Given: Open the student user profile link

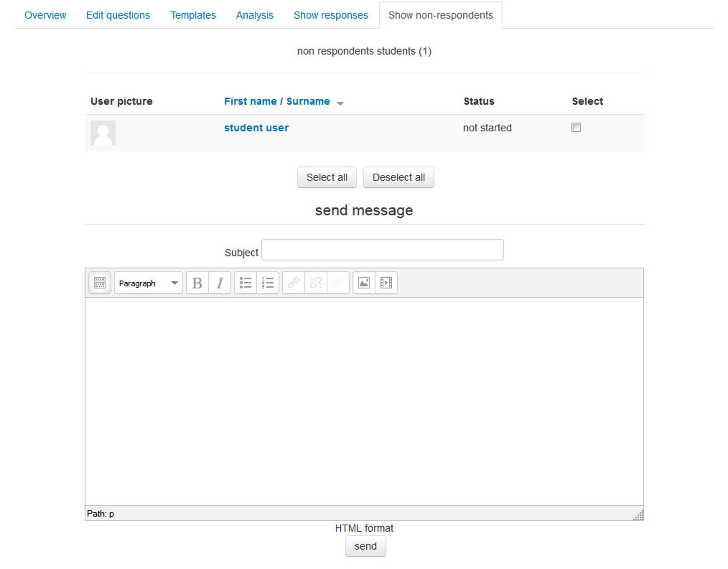Looking at the screenshot, I should point(256,128).
